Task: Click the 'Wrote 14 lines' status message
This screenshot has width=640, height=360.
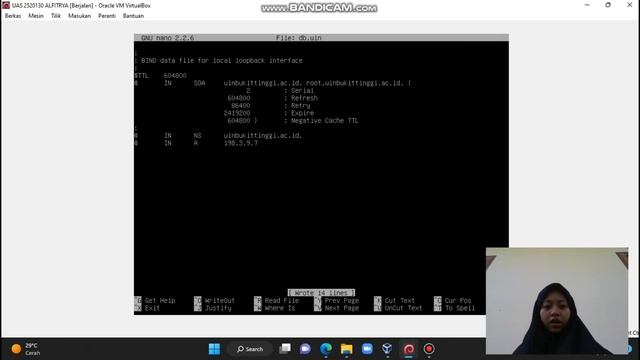Action: 321,293
